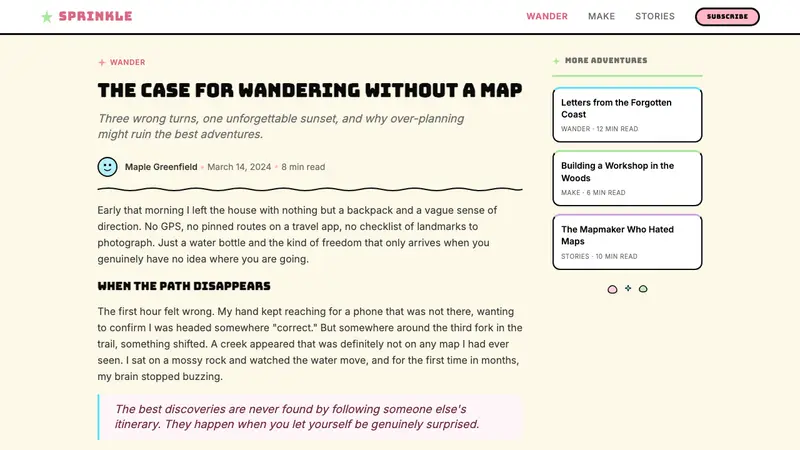
Task: Click the green star logo icon
Action: click(x=46, y=17)
